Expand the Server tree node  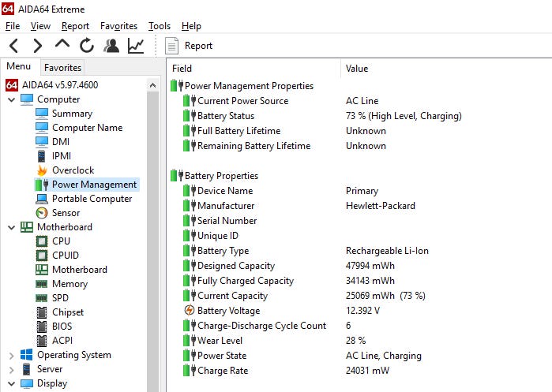tap(11, 369)
